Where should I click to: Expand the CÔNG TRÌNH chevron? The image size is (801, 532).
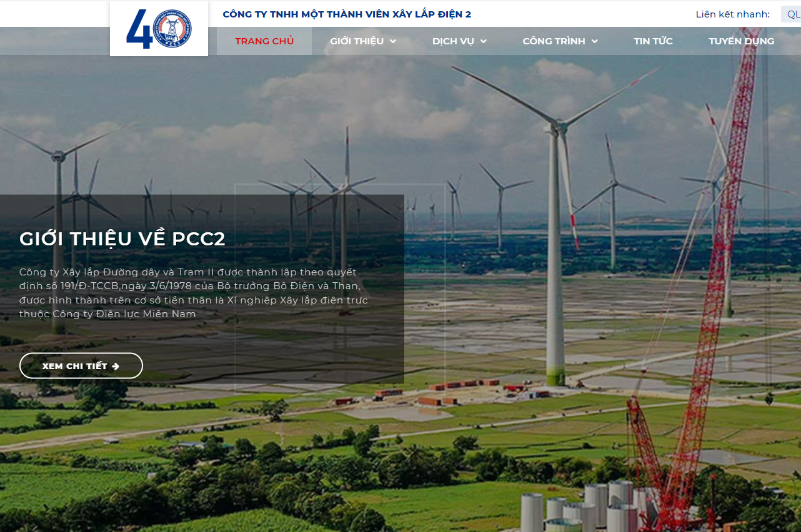click(594, 41)
